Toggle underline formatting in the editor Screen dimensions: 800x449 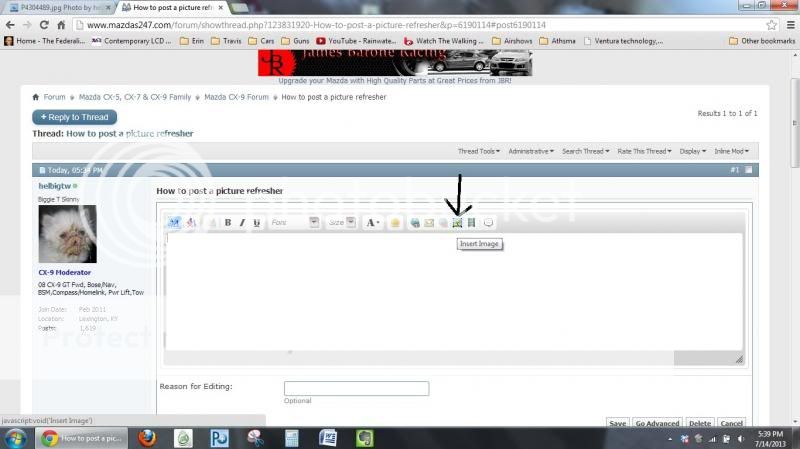(x=257, y=223)
